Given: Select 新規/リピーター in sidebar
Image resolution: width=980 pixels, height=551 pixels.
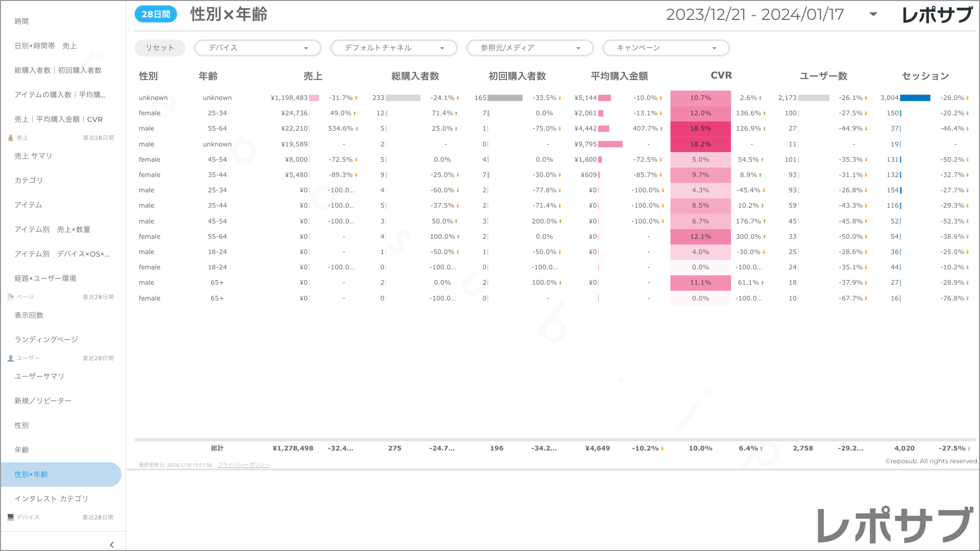Looking at the screenshot, I should [43, 401].
